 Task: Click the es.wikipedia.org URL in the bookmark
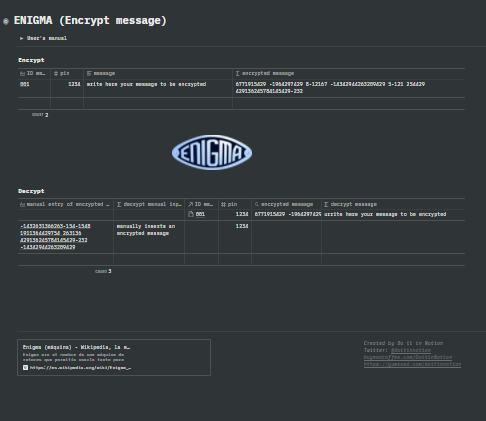click(x=80, y=368)
